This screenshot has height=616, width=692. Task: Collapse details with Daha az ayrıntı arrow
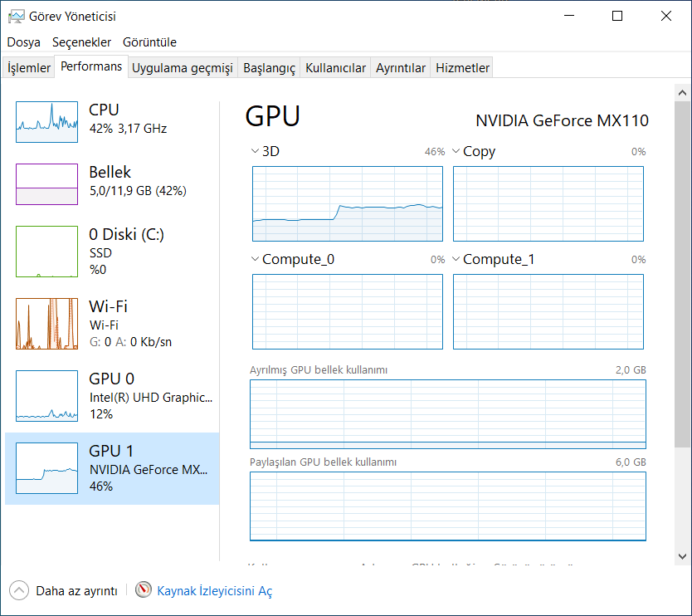pyautogui.click(x=18, y=590)
